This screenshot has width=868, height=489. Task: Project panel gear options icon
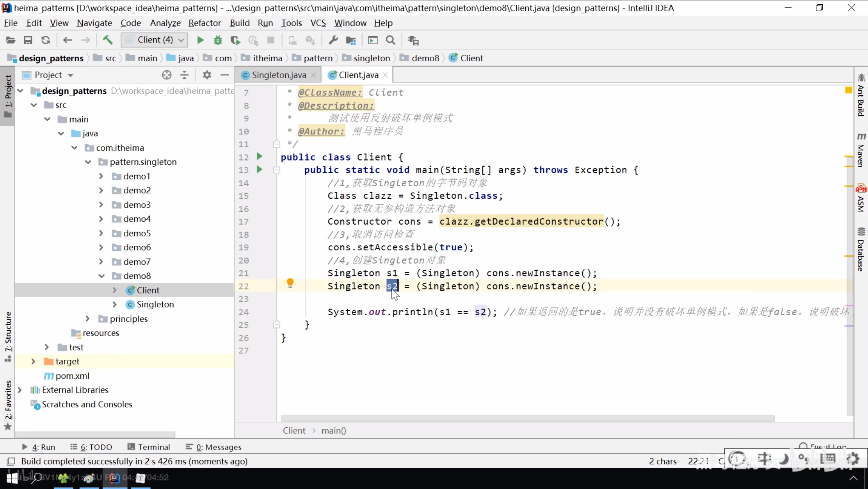(207, 75)
